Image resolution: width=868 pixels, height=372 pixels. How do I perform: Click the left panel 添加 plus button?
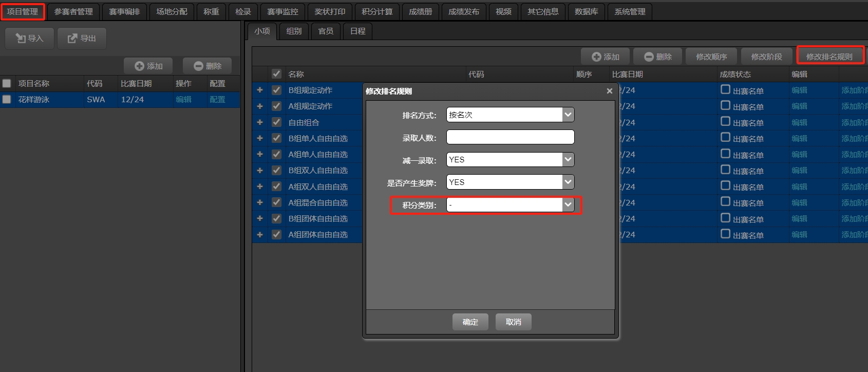point(148,66)
